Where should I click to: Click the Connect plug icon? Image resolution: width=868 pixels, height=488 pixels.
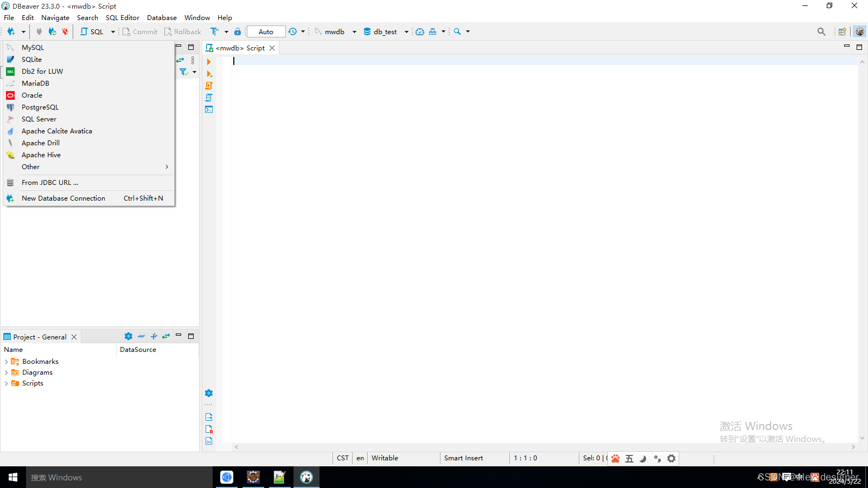(x=39, y=31)
